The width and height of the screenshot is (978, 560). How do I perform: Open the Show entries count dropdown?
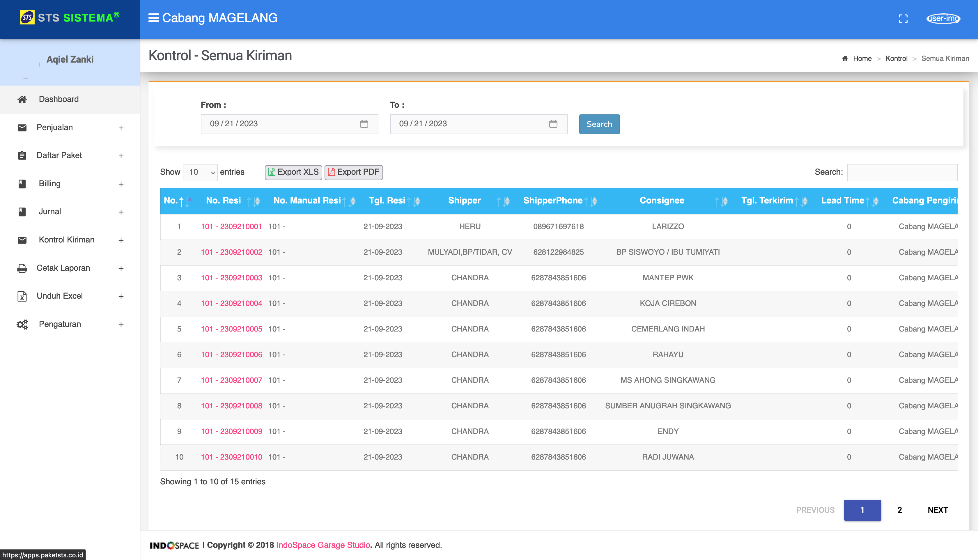(200, 172)
